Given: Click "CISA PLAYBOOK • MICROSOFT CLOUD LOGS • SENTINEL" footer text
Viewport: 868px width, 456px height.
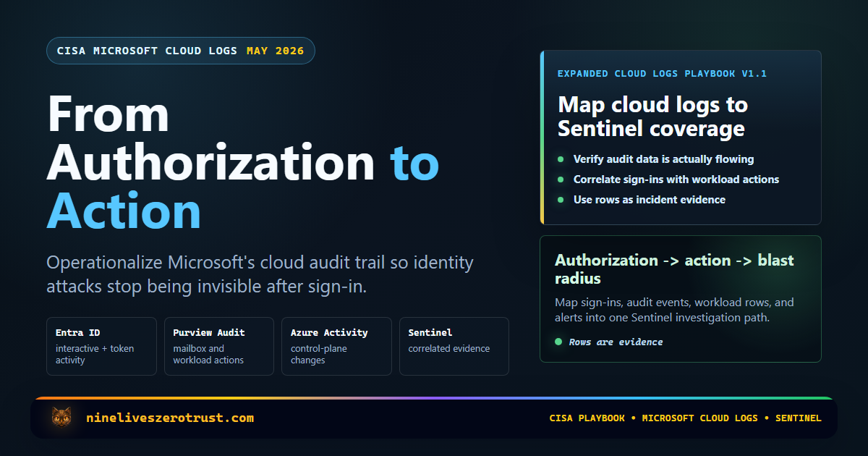Looking at the screenshot, I should pyautogui.click(x=685, y=418).
